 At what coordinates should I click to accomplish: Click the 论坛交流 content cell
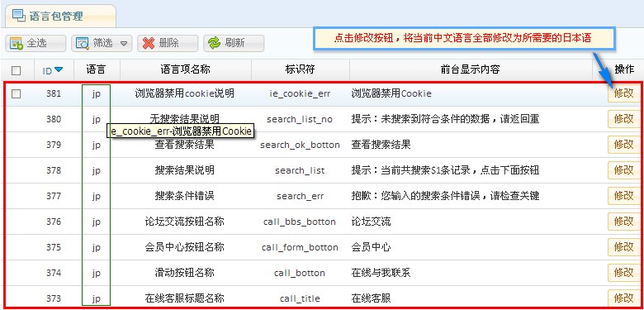pos(371,222)
